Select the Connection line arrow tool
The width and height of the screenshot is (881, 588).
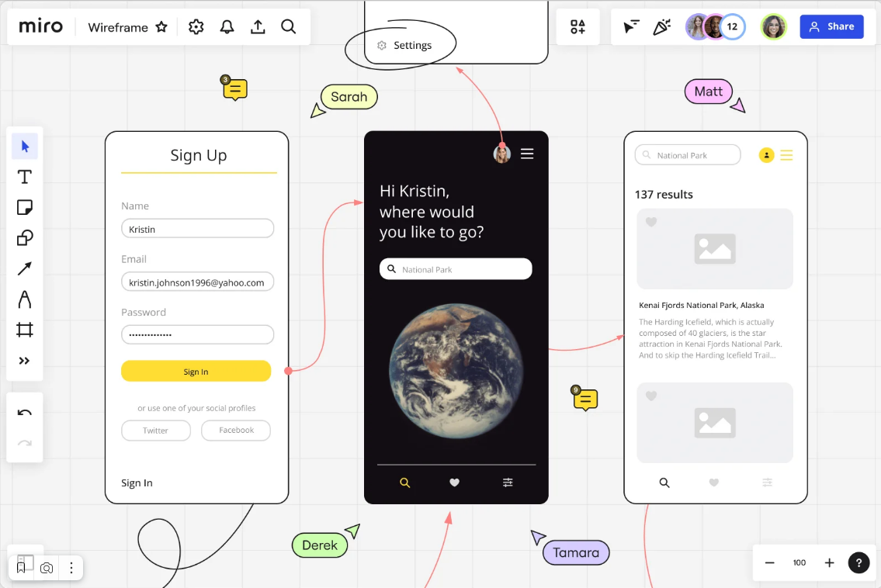[25, 268]
